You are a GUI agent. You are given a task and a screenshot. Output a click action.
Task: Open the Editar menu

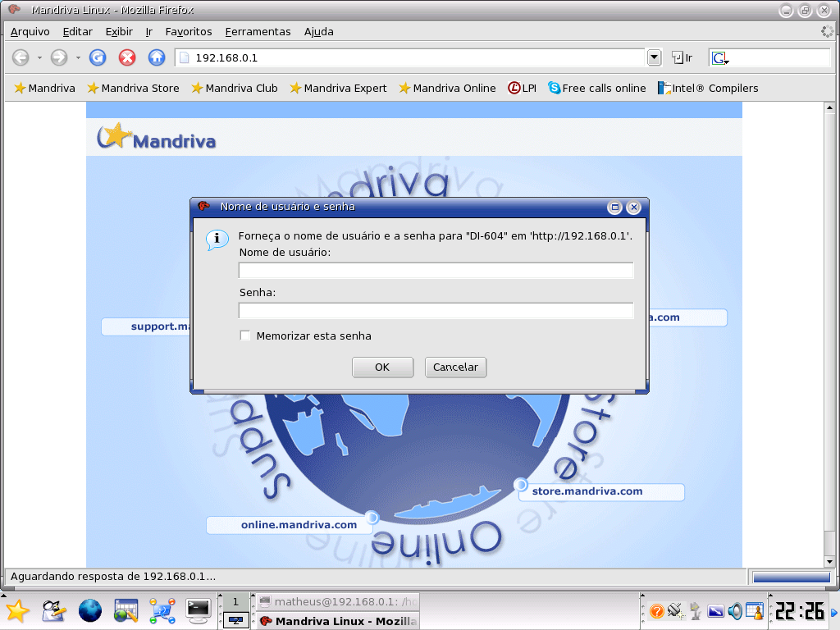78,32
